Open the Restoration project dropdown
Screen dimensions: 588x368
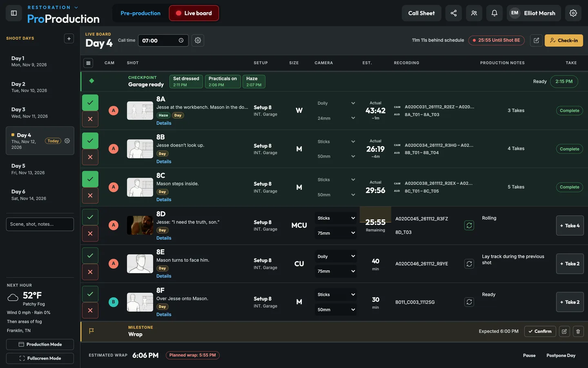point(53,7)
